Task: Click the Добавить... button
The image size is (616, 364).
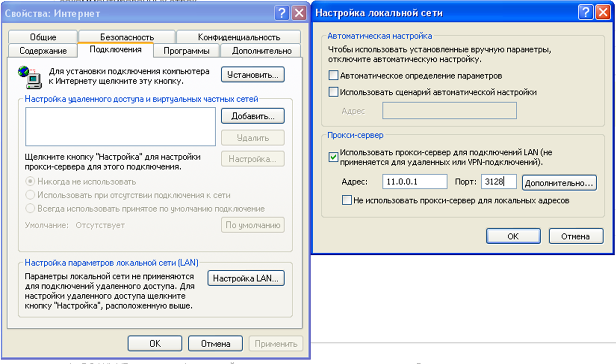Action: click(253, 116)
